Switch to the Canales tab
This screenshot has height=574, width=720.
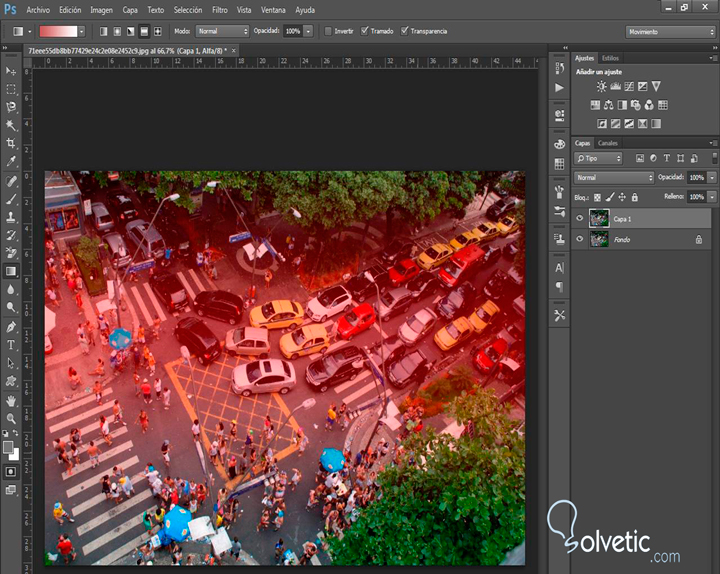click(608, 143)
